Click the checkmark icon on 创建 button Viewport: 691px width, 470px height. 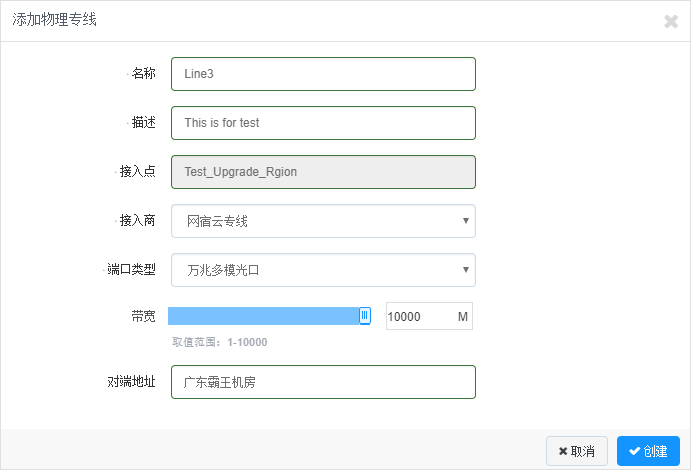pos(634,451)
